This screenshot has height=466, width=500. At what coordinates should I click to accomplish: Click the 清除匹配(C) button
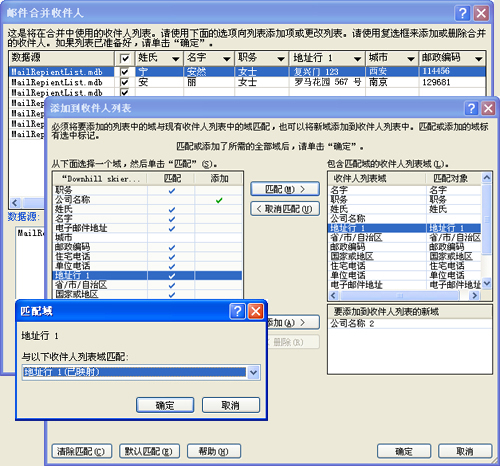[x=81, y=451]
